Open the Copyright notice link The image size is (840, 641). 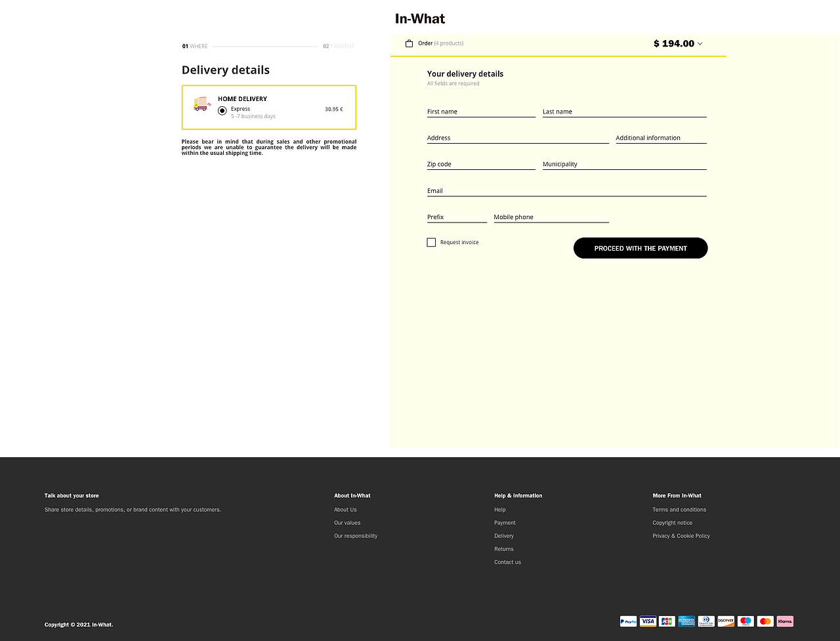672,523
